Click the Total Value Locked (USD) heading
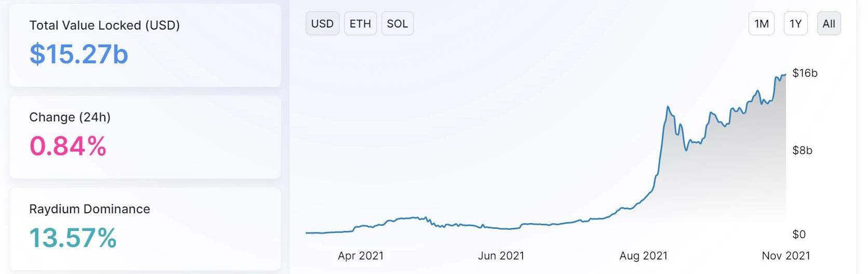Image resolution: width=868 pixels, height=274 pixels. point(104,25)
